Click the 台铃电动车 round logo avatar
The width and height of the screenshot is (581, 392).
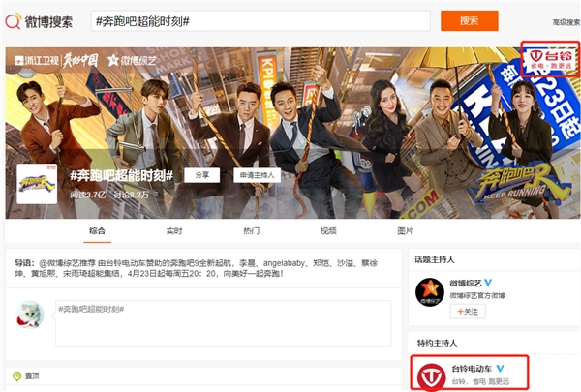pyautogui.click(x=432, y=377)
